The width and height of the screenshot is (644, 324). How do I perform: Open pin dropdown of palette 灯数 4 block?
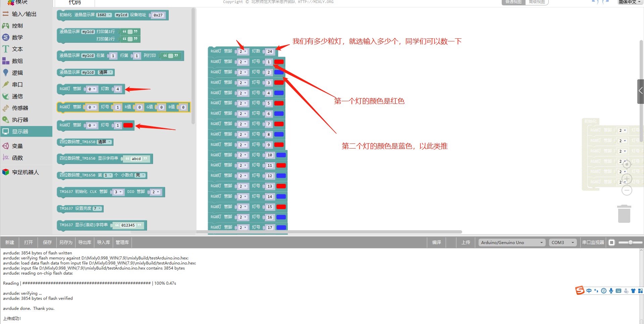click(x=92, y=89)
